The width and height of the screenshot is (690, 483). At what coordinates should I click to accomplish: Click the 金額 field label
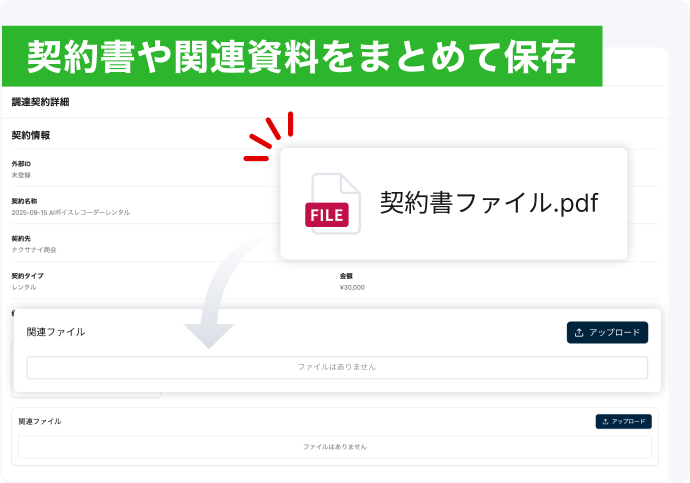[346, 275]
